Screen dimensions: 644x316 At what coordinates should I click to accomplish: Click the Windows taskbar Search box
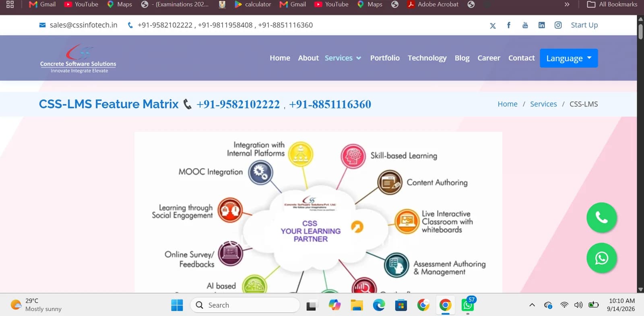[x=245, y=305]
